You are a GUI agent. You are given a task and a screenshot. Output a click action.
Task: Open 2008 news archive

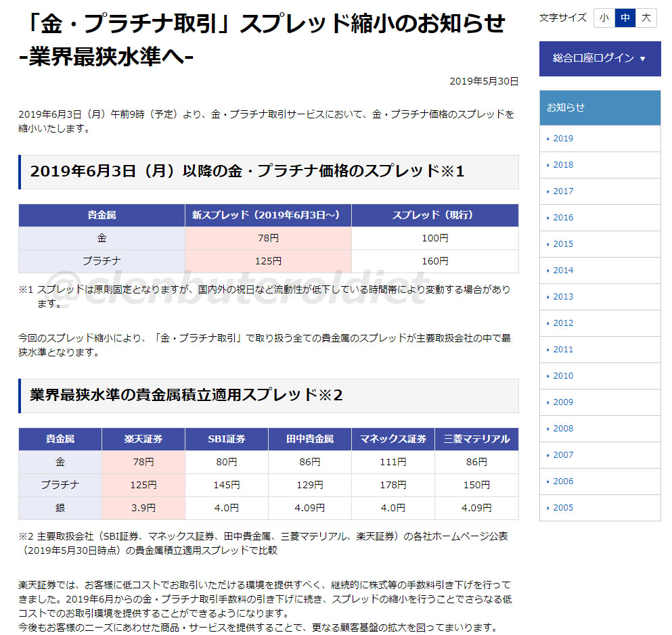(x=600, y=429)
